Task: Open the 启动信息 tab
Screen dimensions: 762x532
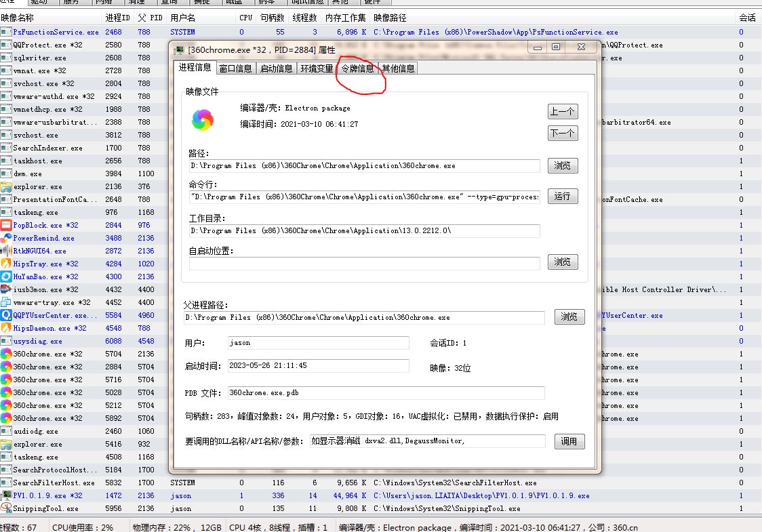Action: pos(276,68)
